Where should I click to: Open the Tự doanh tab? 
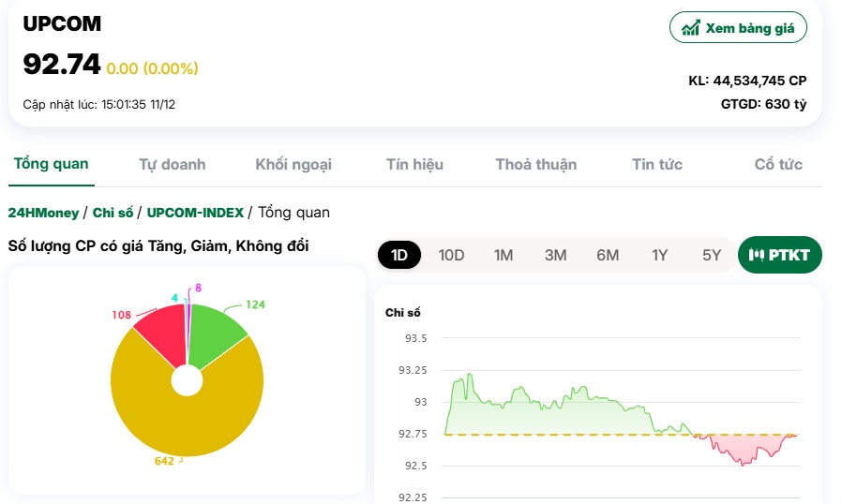pyautogui.click(x=173, y=164)
